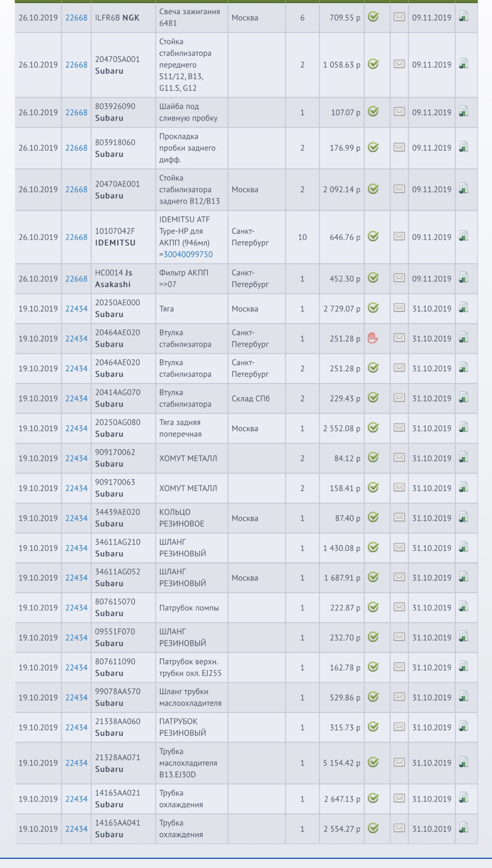Click green check in IDEMITSU ATF row
Image resolution: width=492 pixels, height=868 pixels.
[373, 237]
